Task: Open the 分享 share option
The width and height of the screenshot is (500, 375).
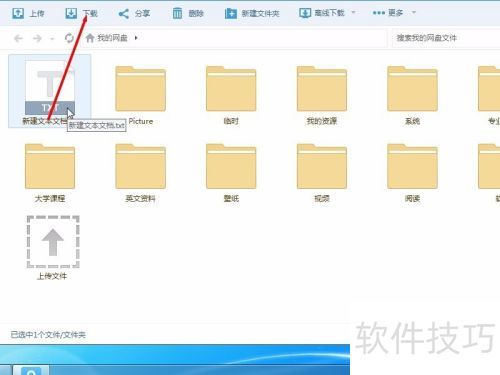Action: (x=134, y=13)
